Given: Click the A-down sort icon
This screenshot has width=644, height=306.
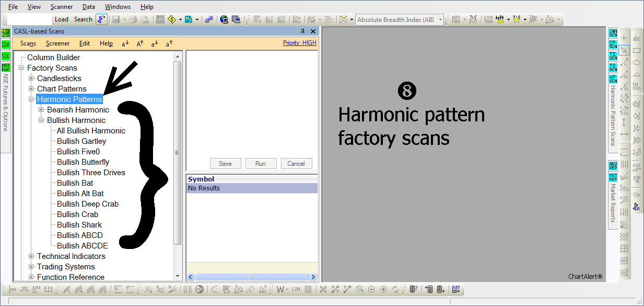Looking at the screenshot, I should (x=125, y=44).
